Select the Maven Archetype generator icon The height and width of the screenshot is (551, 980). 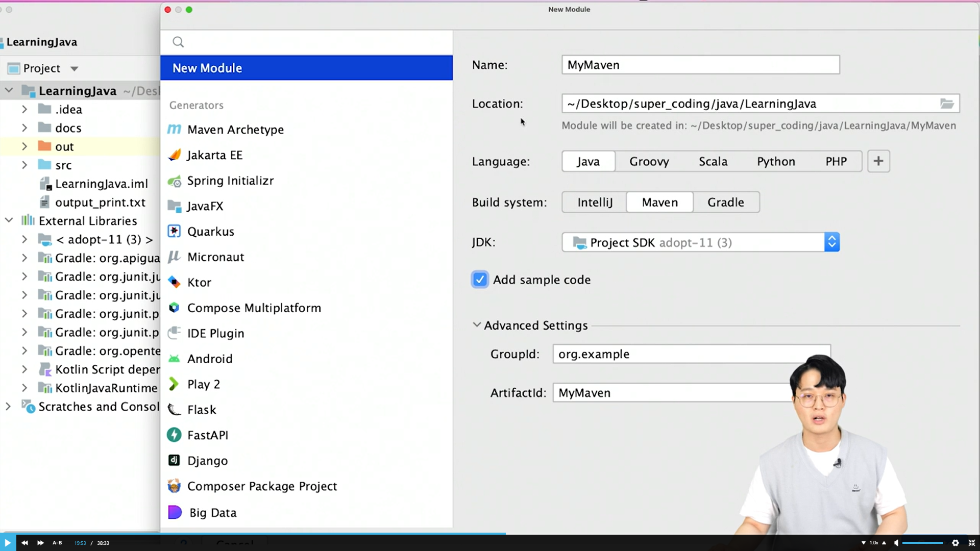click(x=174, y=130)
